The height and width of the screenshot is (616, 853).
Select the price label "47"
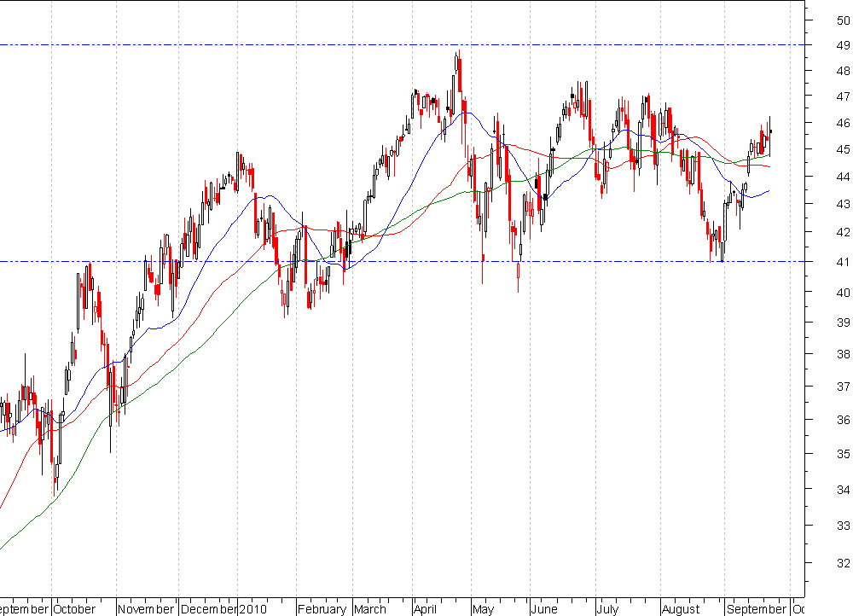844,96
